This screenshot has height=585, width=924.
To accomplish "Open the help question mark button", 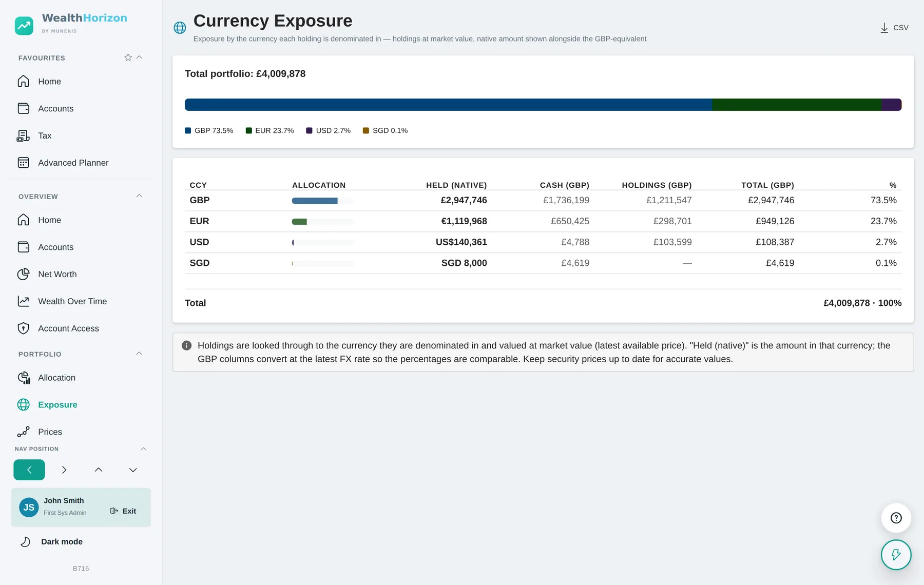I will [x=896, y=518].
